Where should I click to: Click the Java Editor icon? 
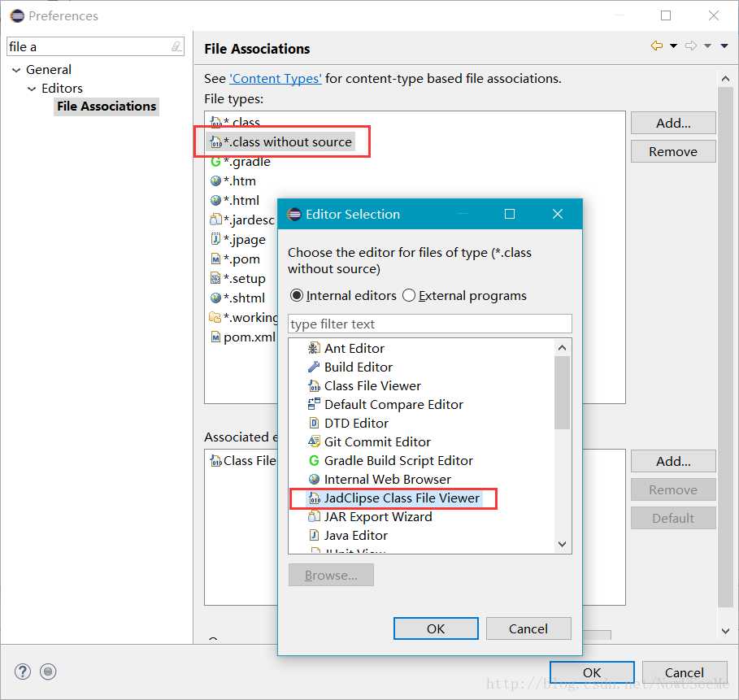(314, 536)
